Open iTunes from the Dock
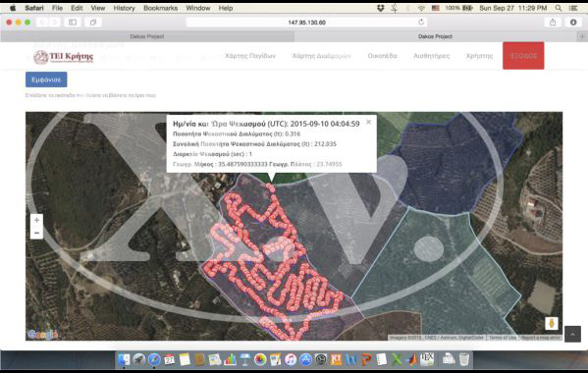 pyautogui.click(x=291, y=359)
